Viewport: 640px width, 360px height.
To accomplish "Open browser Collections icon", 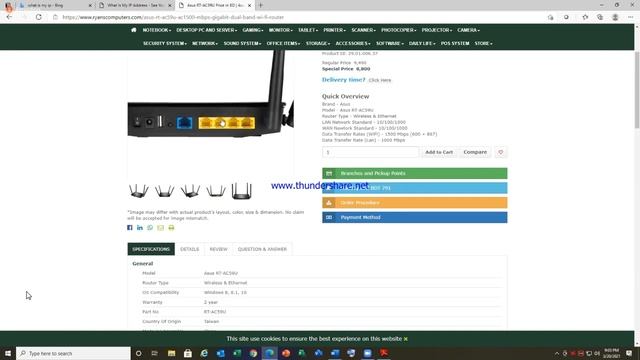I will pos(600,17).
